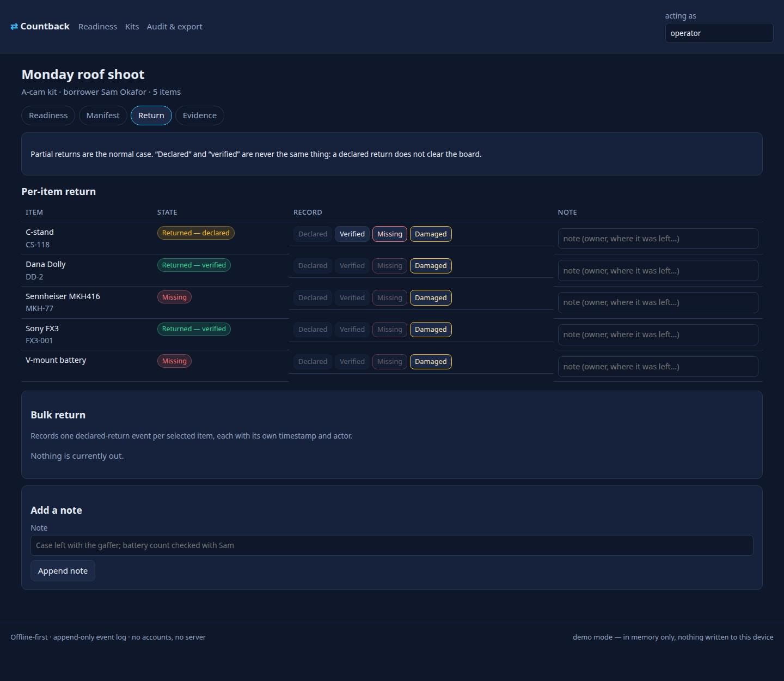This screenshot has height=681, width=784.
Task: Click the asset ID 'CS-118'
Action: [38, 245]
